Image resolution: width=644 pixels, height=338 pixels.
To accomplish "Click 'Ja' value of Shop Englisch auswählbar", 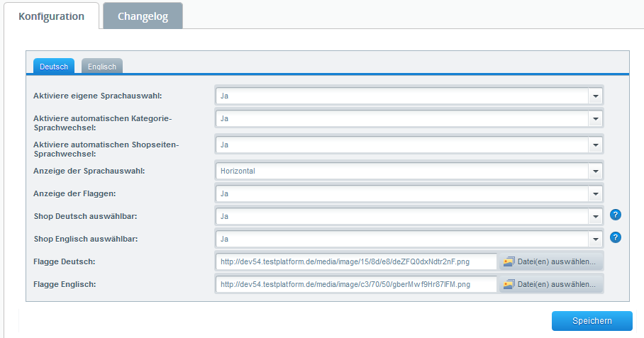I will [x=224, y=239].
